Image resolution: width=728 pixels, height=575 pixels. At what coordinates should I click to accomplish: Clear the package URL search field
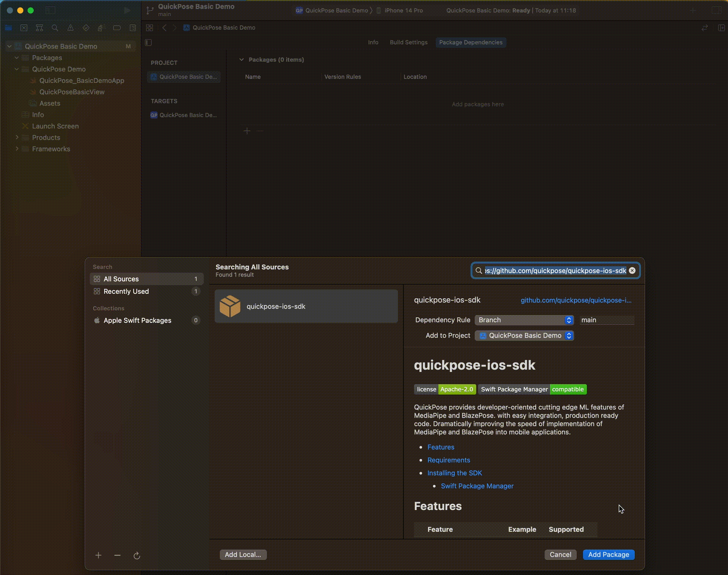[x=632, y=270]
